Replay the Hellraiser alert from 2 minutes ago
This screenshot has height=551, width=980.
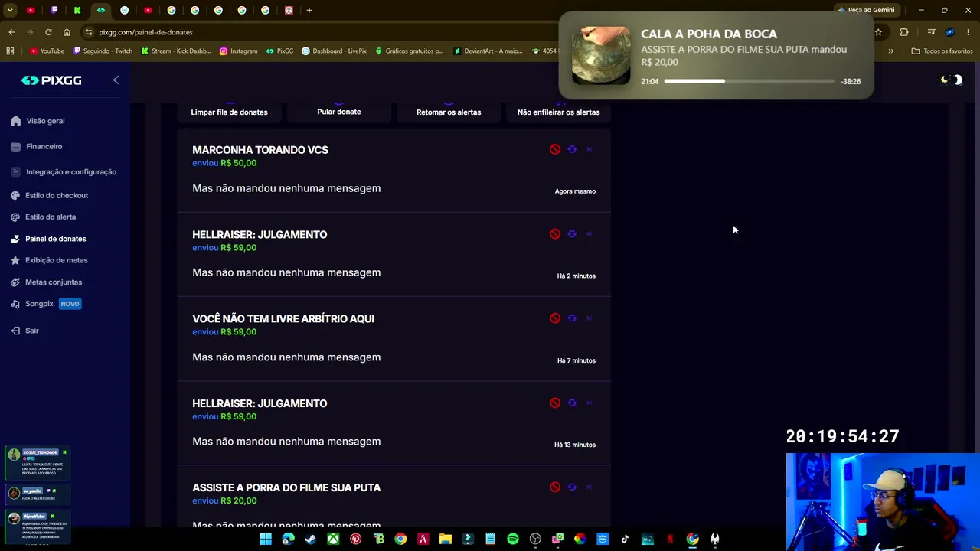click(572, 234)
